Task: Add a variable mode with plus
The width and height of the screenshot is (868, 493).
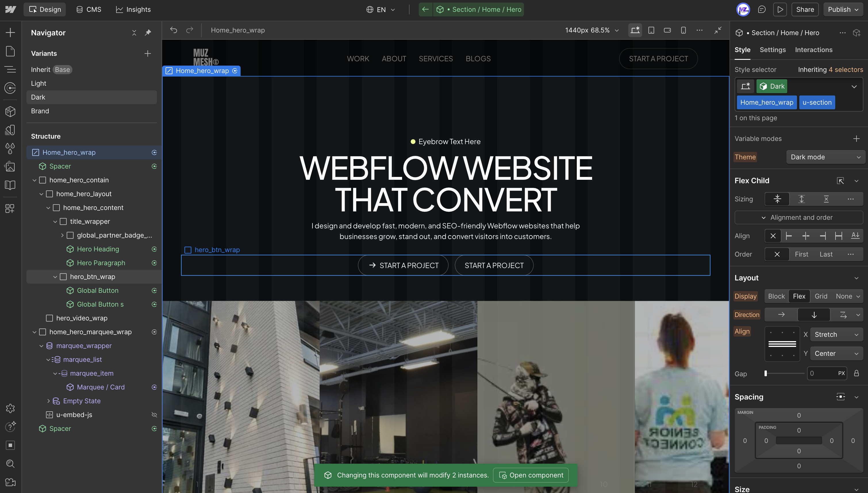Action: click(x=856, y=138)
